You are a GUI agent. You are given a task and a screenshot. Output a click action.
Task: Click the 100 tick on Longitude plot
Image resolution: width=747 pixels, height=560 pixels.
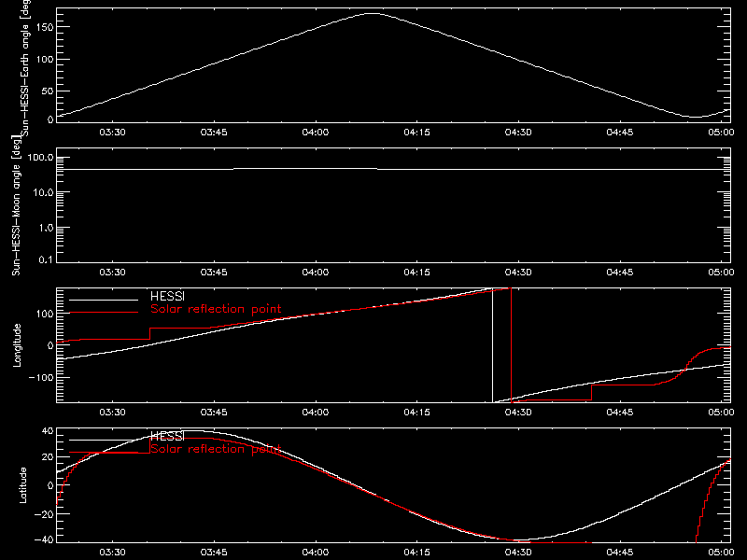coord(44,314)
